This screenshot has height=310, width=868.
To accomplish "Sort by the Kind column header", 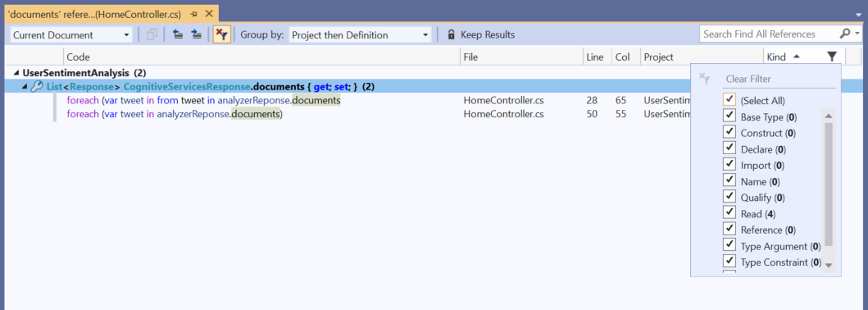I will click(x=776, y=57).
